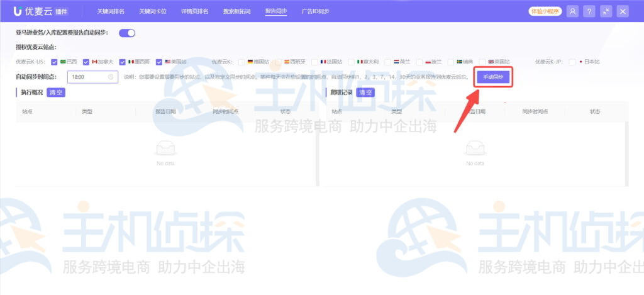Click 状态 header in 执行概况 table
The image size is (644, 295).
286,111
